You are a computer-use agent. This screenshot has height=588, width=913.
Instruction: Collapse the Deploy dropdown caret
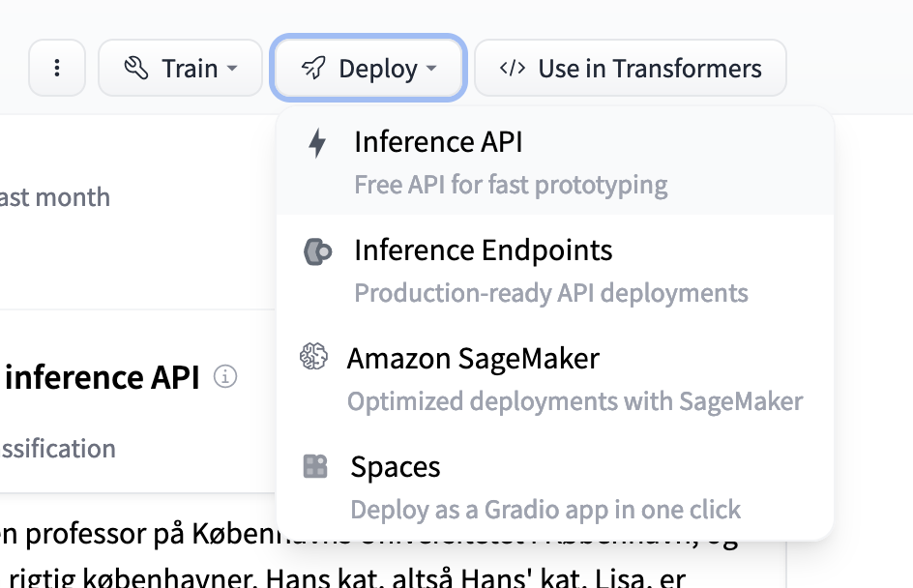[x=431, y=70]
